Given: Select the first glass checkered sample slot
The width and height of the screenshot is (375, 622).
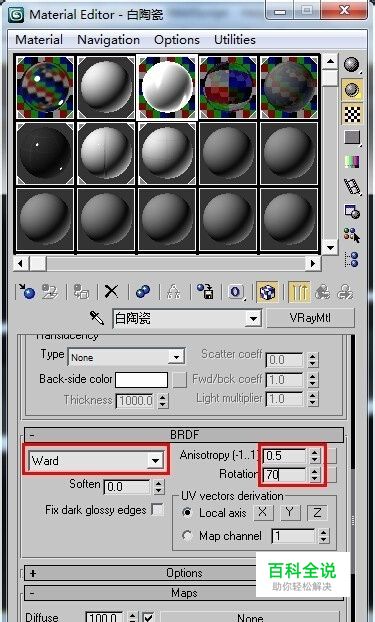Looking at the screenshot, I should pos(45,87).
